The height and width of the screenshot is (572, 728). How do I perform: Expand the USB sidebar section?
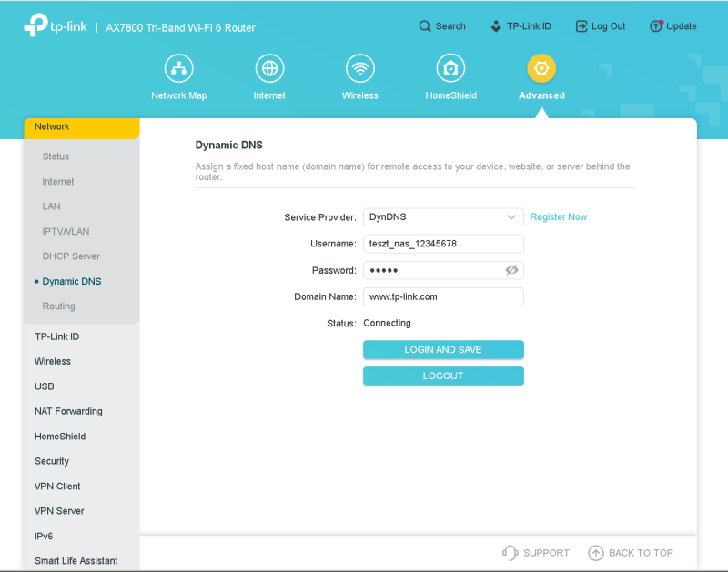(44, 386)
